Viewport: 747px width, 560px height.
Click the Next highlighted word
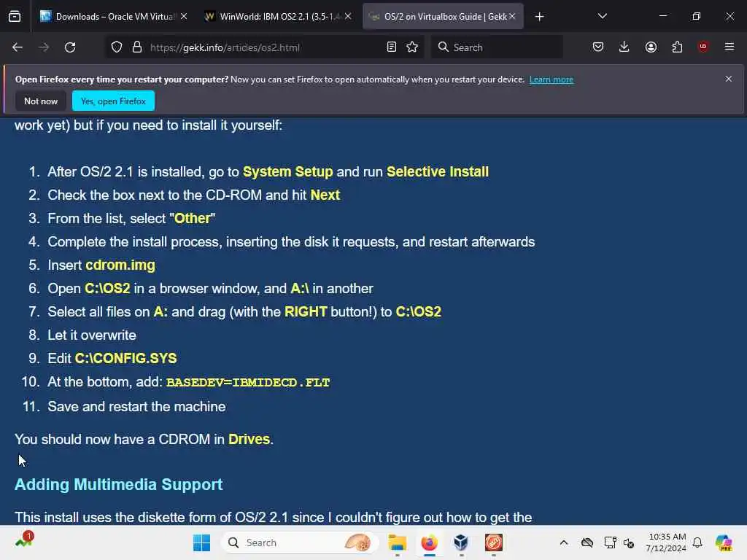tap(325, 195)
